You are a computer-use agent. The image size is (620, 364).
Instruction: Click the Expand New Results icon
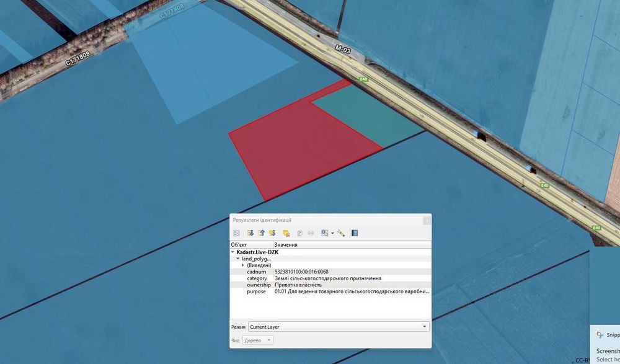[272, 233]
